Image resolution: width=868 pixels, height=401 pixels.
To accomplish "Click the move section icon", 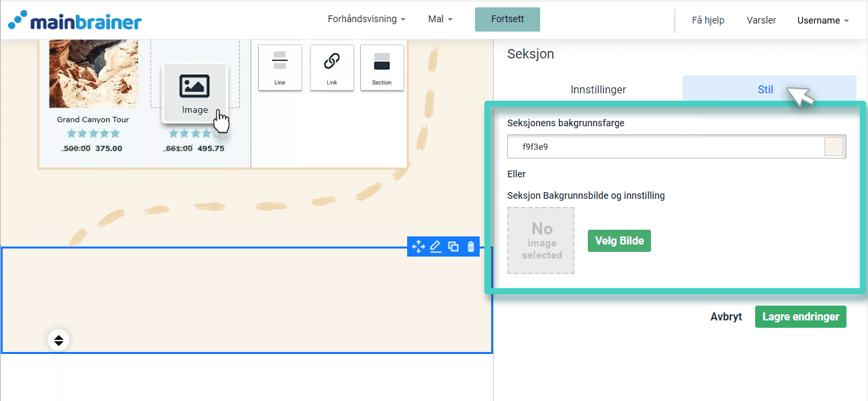I will coord(417,247).
